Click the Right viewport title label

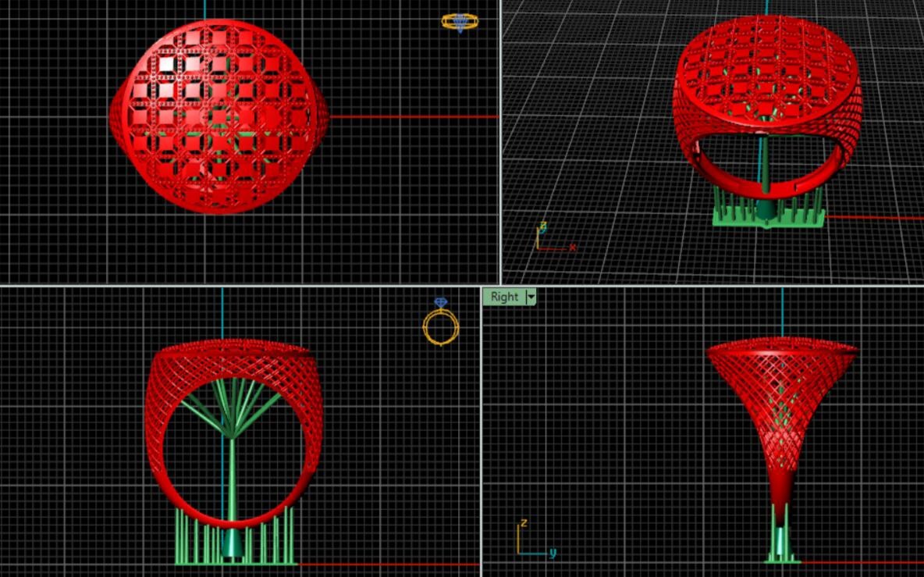coord(504,297)
